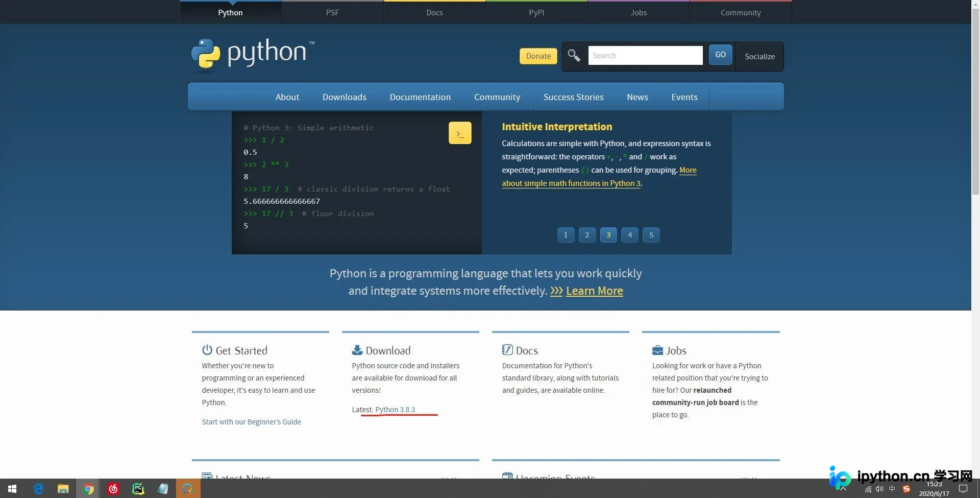Open the Success Stories menu
This screenshot has height=498, width=980.
[574, 97]
